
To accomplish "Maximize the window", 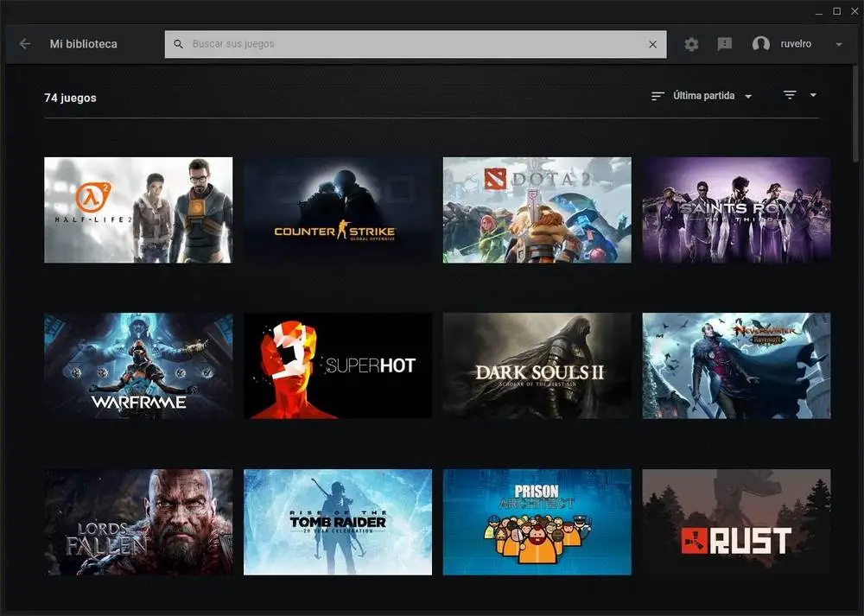I will (837, 11).
